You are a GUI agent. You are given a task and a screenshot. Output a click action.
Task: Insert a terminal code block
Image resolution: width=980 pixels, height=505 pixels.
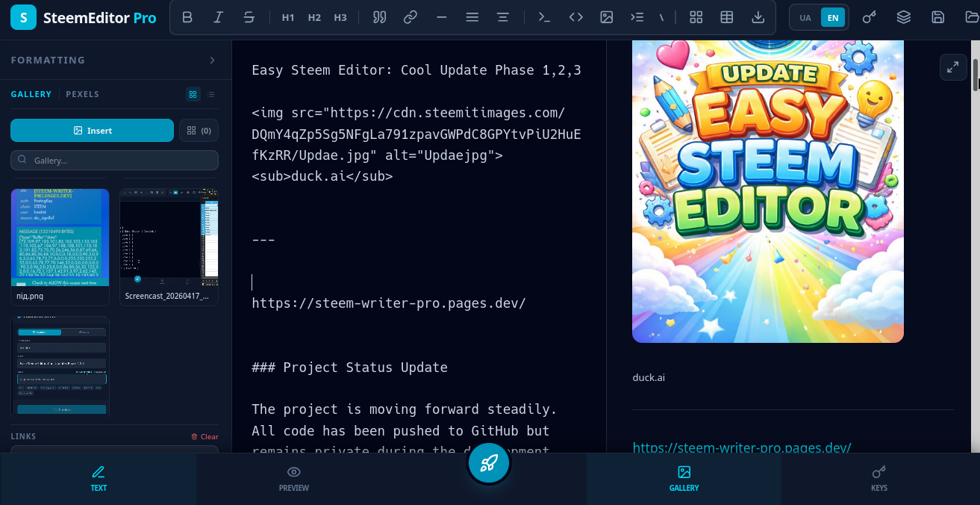[545, 17]
